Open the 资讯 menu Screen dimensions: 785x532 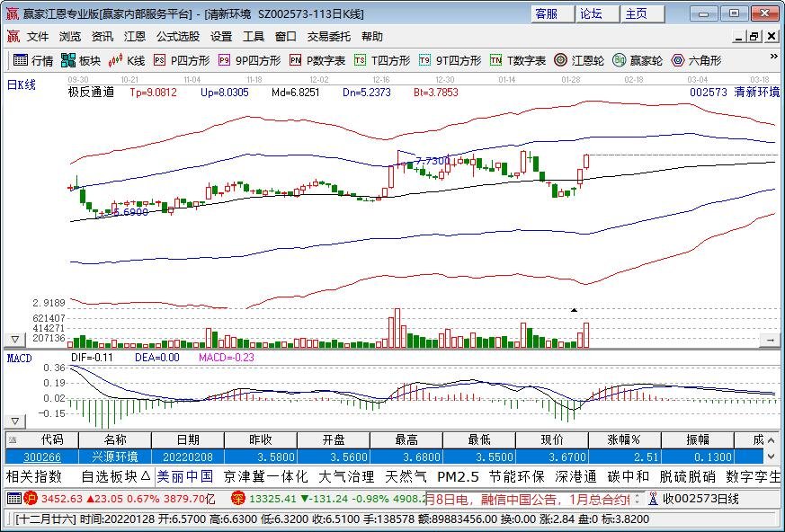[103, 37]
